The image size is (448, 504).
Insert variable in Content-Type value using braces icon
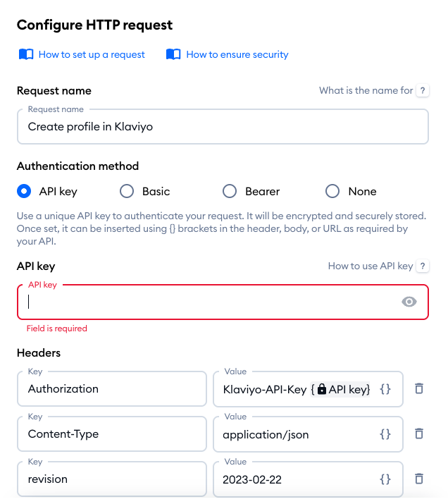[x=385, y=434]
